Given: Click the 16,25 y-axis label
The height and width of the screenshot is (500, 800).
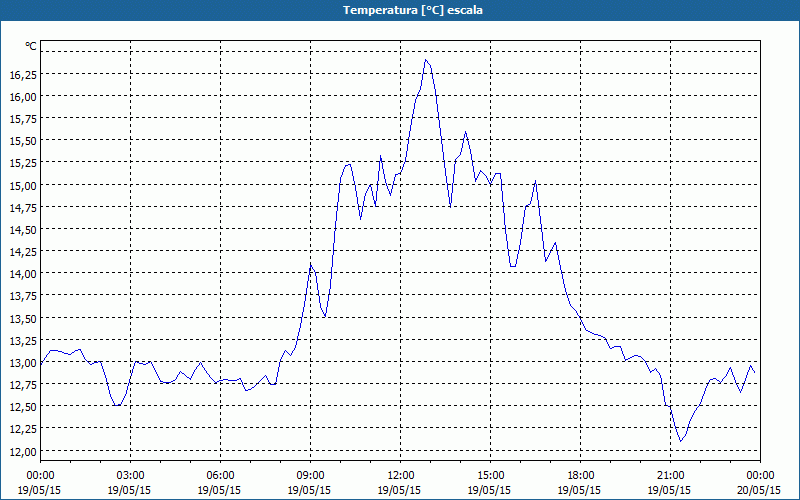Looking at the screenshot, I should click(x=23, y=74).
